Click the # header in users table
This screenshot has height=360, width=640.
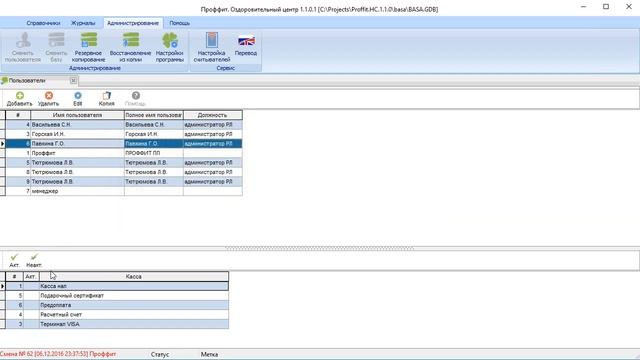click(x=18, y=115)
